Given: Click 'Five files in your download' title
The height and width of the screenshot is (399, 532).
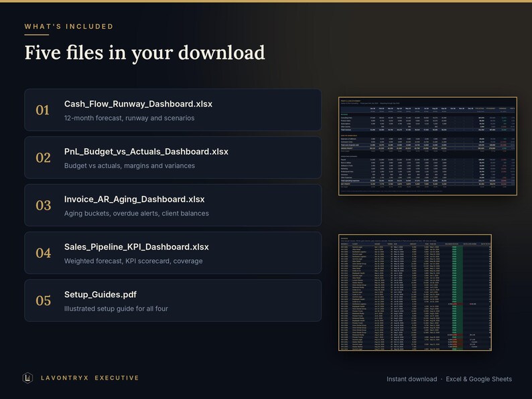Looking at the screenshot, I should pyautogui.click(x=145, y=53).
